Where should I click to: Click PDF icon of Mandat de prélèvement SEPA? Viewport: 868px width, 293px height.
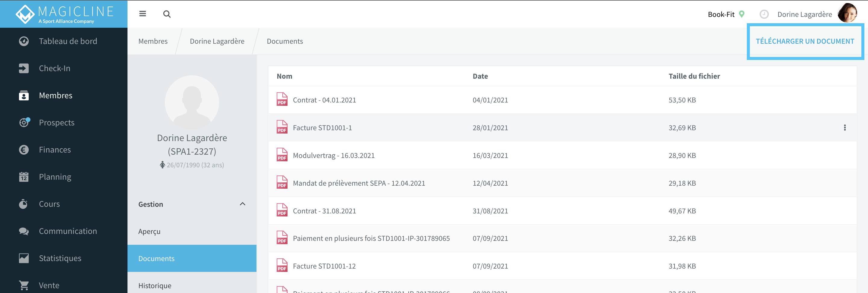282,182
